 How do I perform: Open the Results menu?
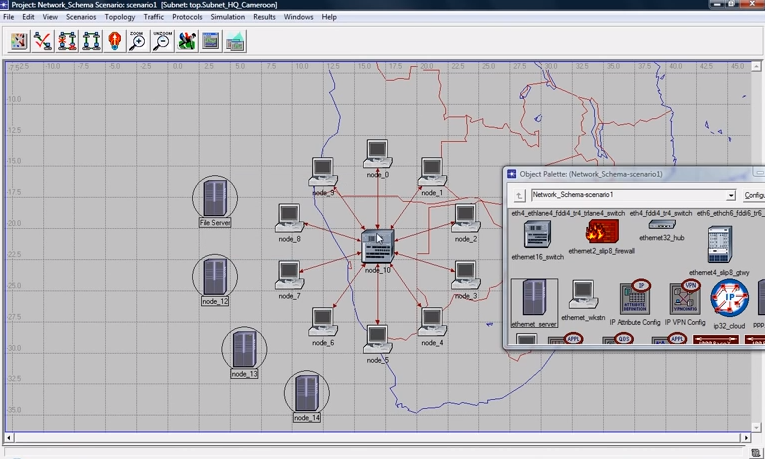[264, 17]
